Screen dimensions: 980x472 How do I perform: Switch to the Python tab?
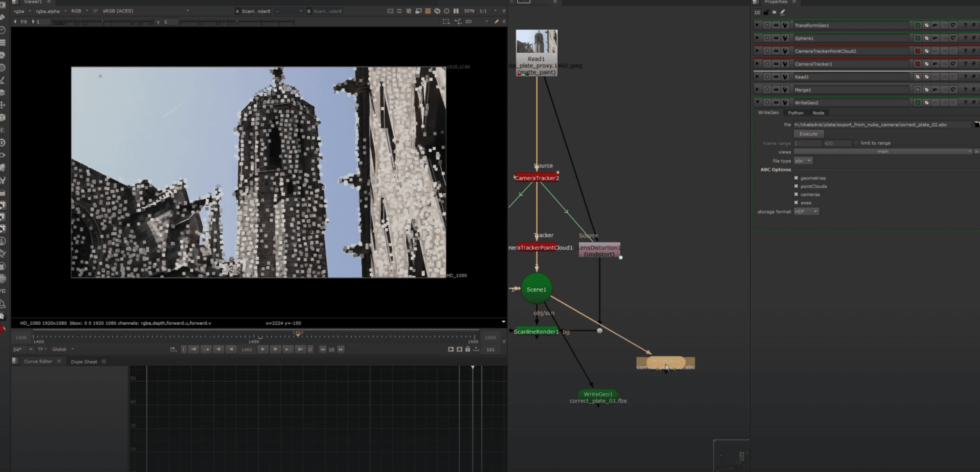click(795, 113)
